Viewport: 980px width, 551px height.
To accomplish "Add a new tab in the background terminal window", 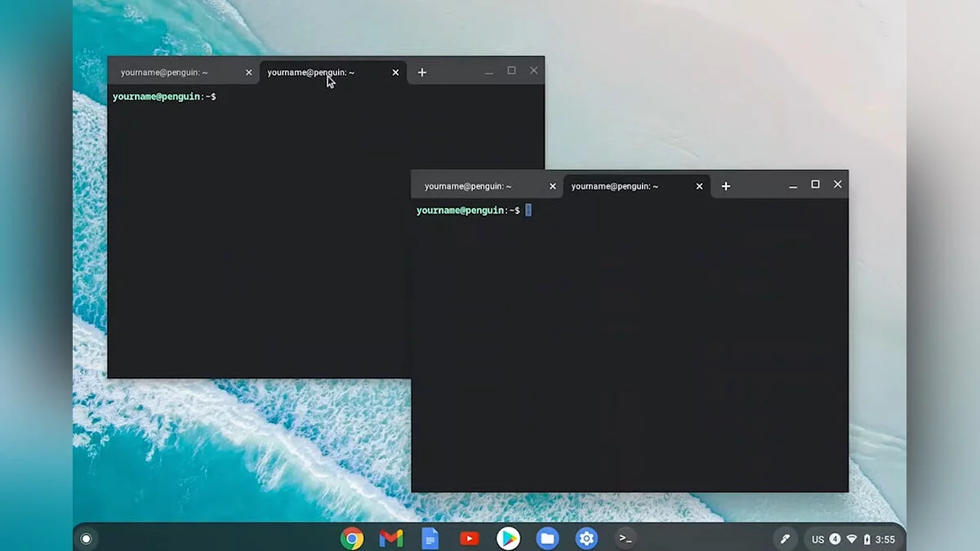I will click(x=421, y=72).
